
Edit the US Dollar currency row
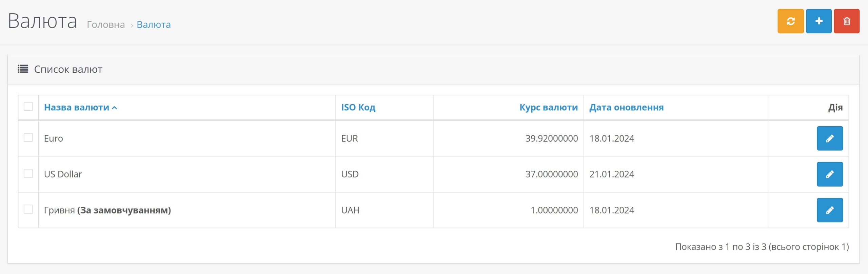tap(829, 174)
